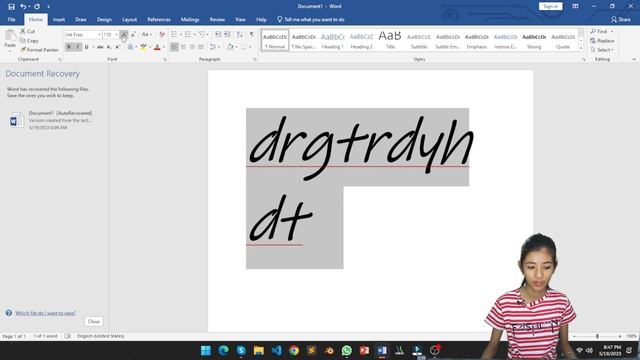The width and height of the screenshot is (640, 360).
Task: Open the Windows Start menu
Action: click(x=206, y=350)
